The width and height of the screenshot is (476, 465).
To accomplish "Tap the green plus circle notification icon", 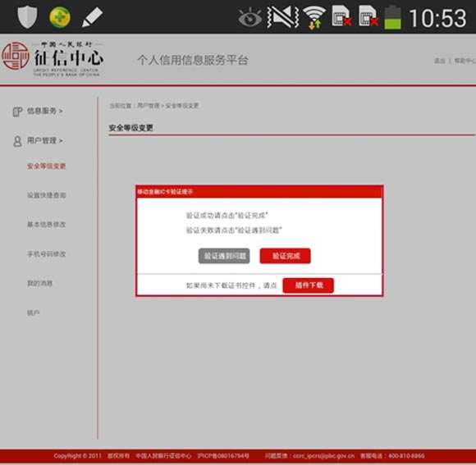I will coord(60,17).
